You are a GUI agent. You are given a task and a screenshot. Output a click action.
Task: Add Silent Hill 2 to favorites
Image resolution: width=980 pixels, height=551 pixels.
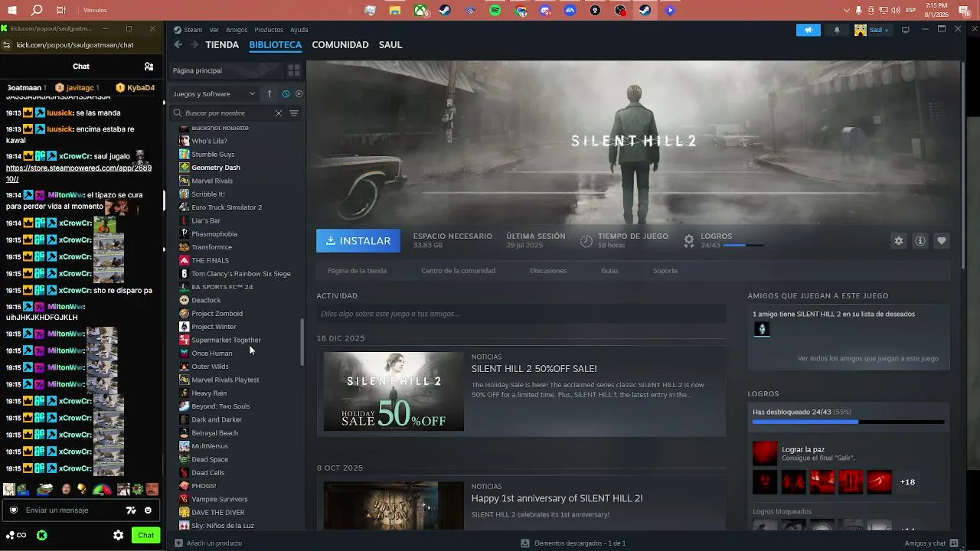(x=942, y=240)
